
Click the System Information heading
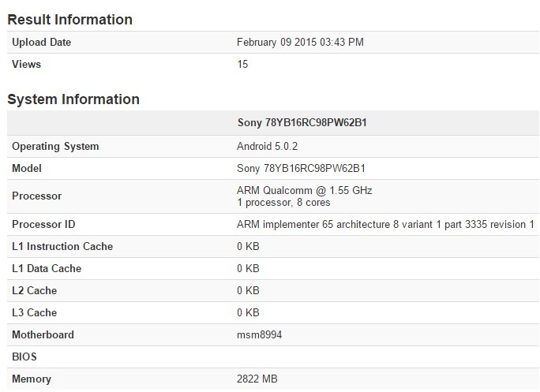click(x=73, y=99)
